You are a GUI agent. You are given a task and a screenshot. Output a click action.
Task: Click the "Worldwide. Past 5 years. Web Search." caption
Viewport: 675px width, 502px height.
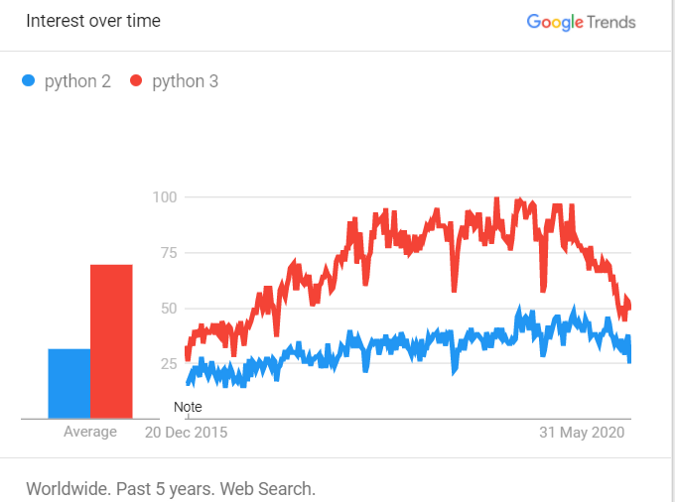(171, 489)
